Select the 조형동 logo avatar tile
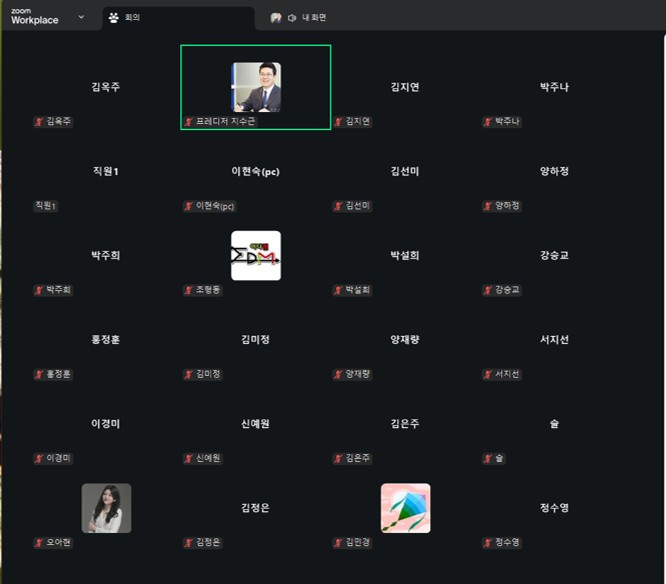Viewport: 666px width, 584px height. 256,255
